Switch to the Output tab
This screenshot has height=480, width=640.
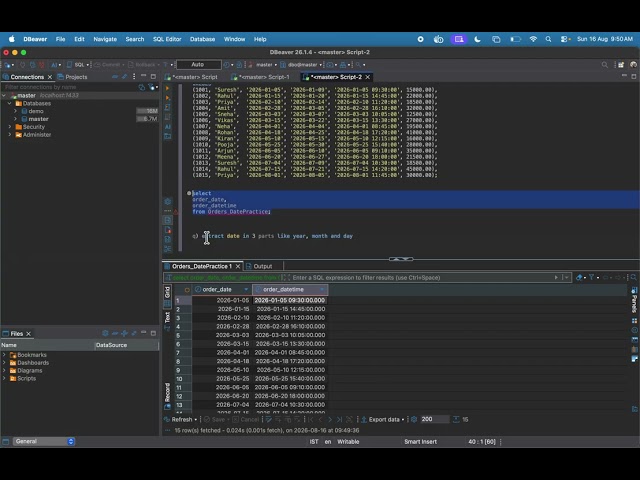(259, 266)
